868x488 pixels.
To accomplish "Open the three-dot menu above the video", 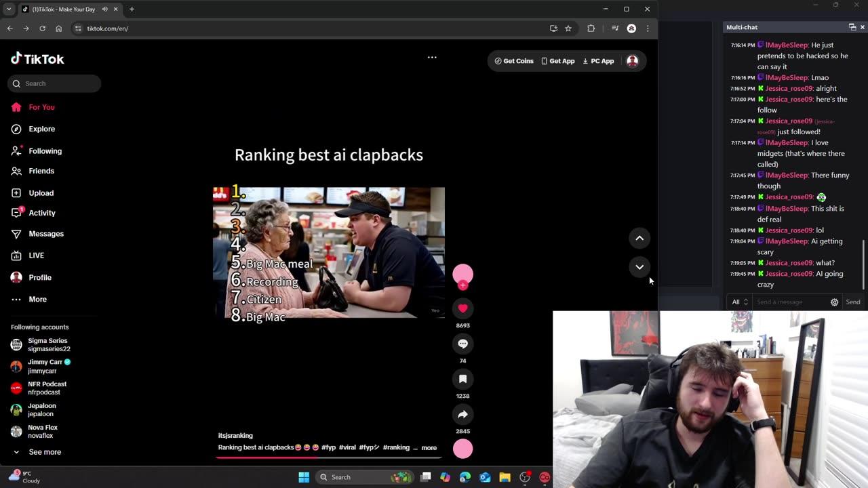I will pyautogui.click(x=432, y=58).
